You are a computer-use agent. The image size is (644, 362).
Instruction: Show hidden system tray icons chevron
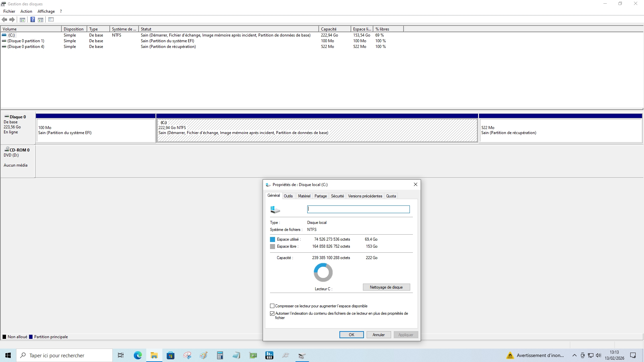[x=574, y=356]
